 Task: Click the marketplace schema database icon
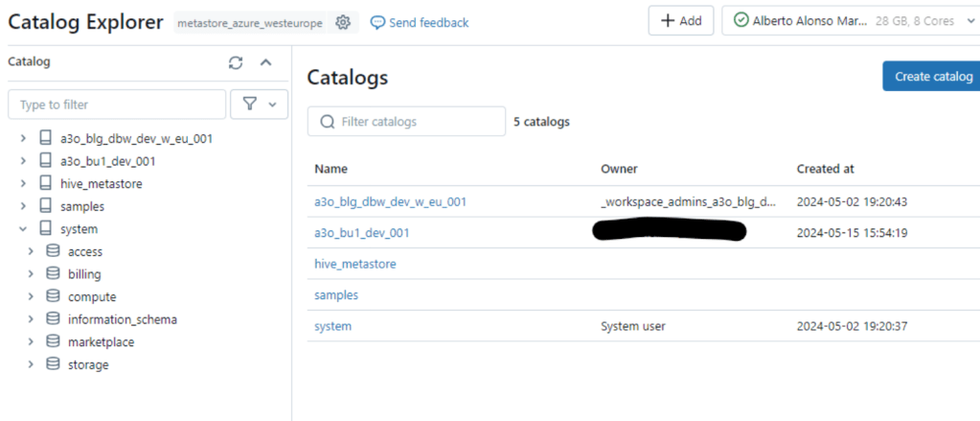pyautogui.click(x=54, y=342)
